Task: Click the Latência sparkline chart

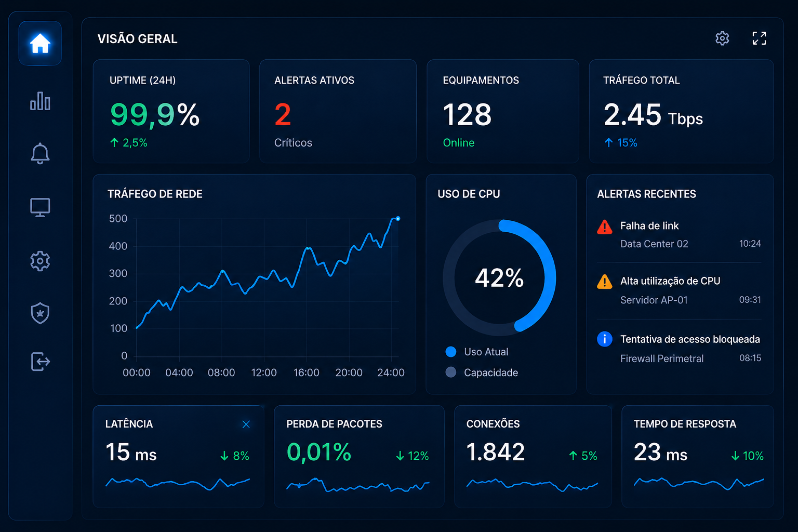Action: click(178, 484)
